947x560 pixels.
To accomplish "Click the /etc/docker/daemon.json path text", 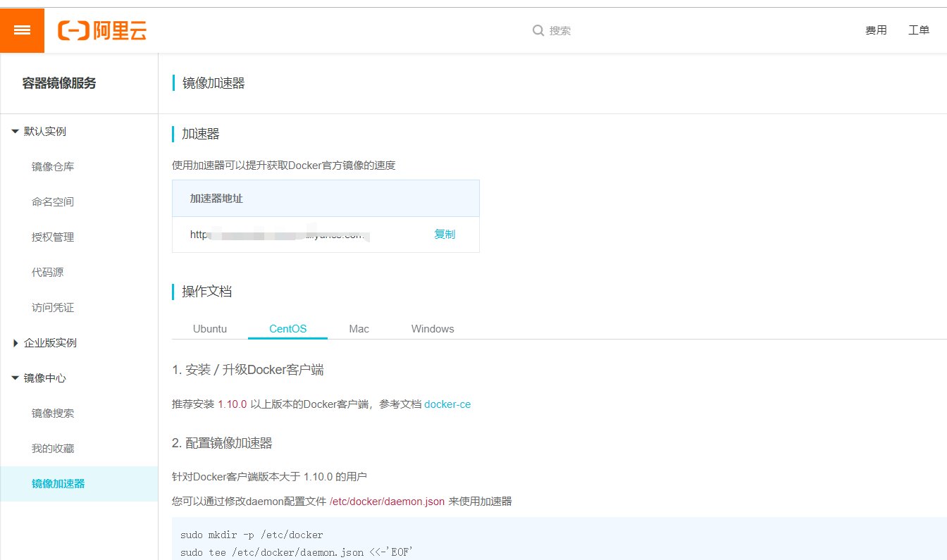I will 387,502.
